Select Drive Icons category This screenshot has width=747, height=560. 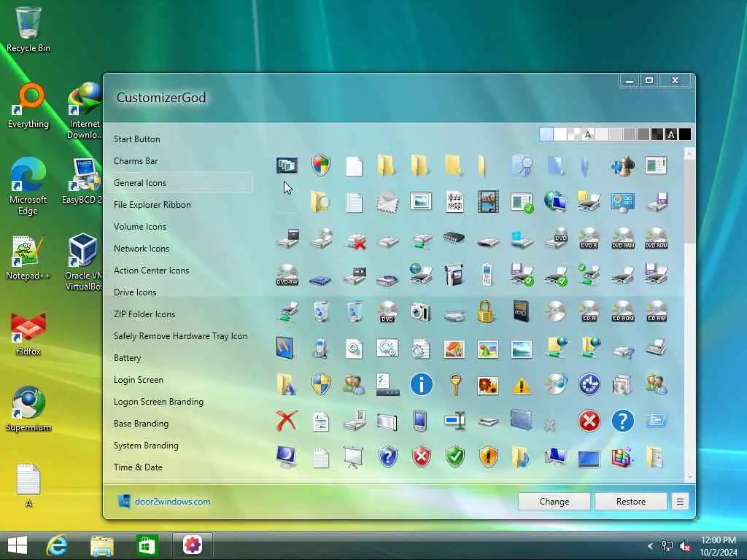(x=135, y=292)
